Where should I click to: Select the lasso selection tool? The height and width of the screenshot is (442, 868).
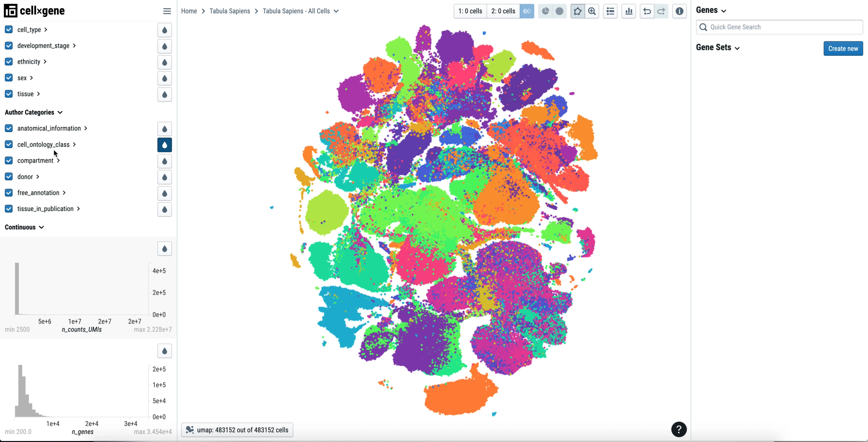(x=577, y=11)
